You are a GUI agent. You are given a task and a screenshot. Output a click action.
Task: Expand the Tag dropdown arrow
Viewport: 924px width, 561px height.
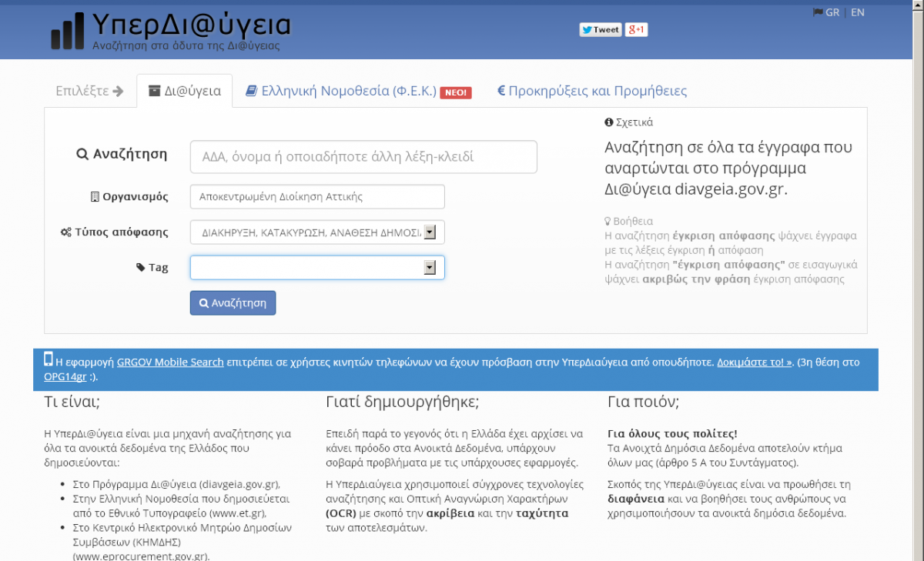[x=430, y=268]
